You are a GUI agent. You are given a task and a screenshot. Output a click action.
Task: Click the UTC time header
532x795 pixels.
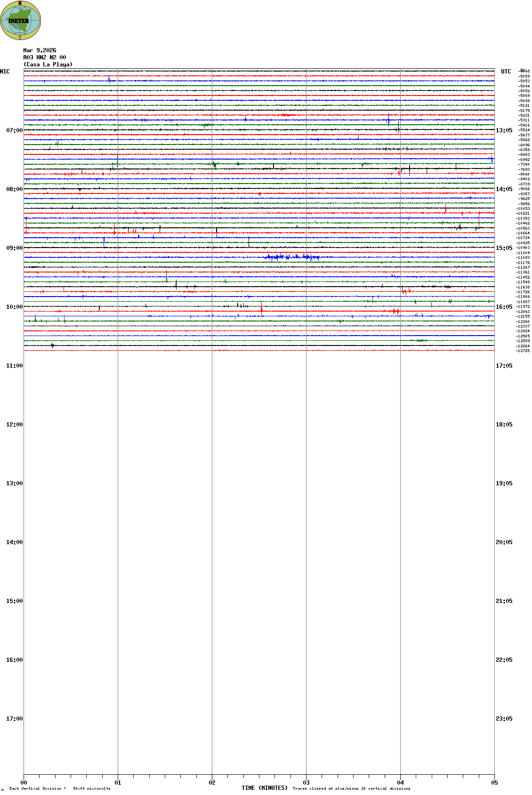pyautogui.click(x=506, y=72)
